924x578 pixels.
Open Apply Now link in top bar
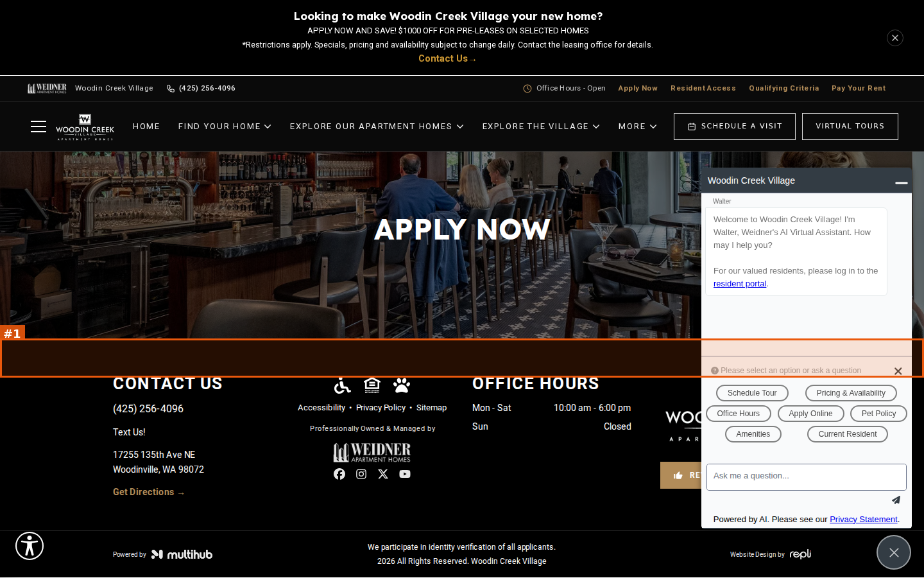tap(638, 89)
